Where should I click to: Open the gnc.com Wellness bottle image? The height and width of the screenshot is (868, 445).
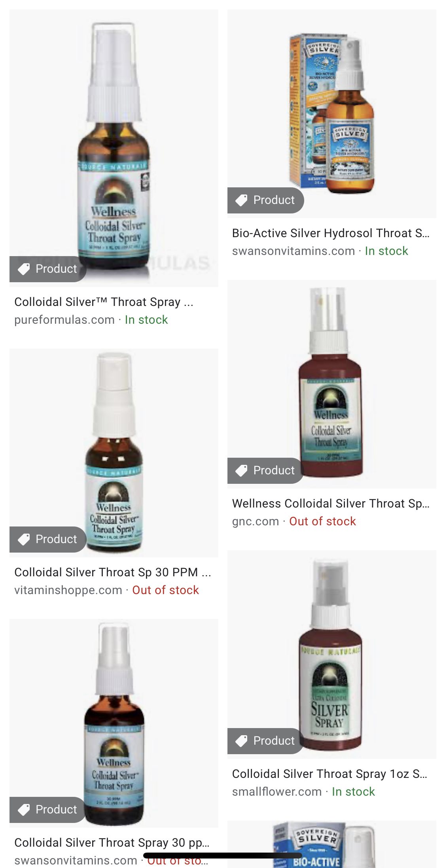[332, 384]
